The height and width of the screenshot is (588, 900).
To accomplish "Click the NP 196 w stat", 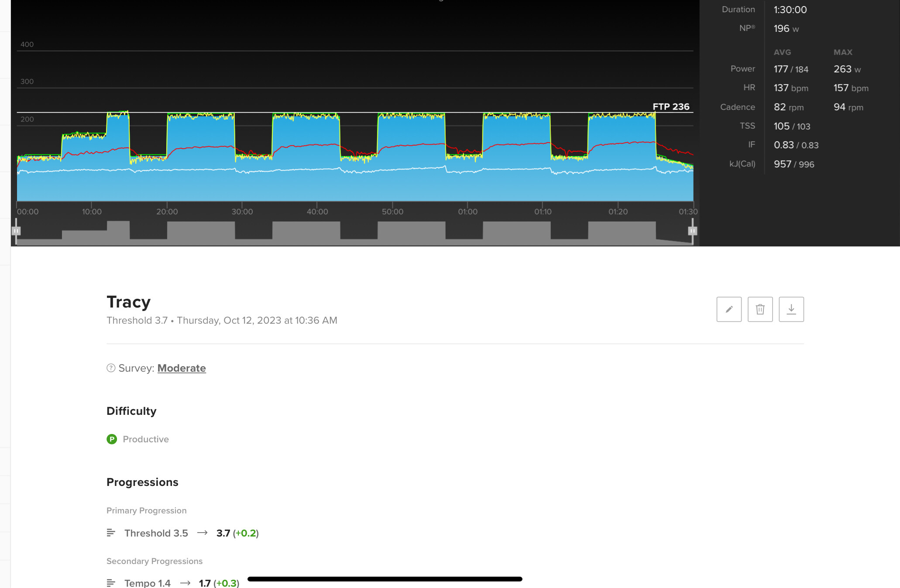I will coord(786,29).
